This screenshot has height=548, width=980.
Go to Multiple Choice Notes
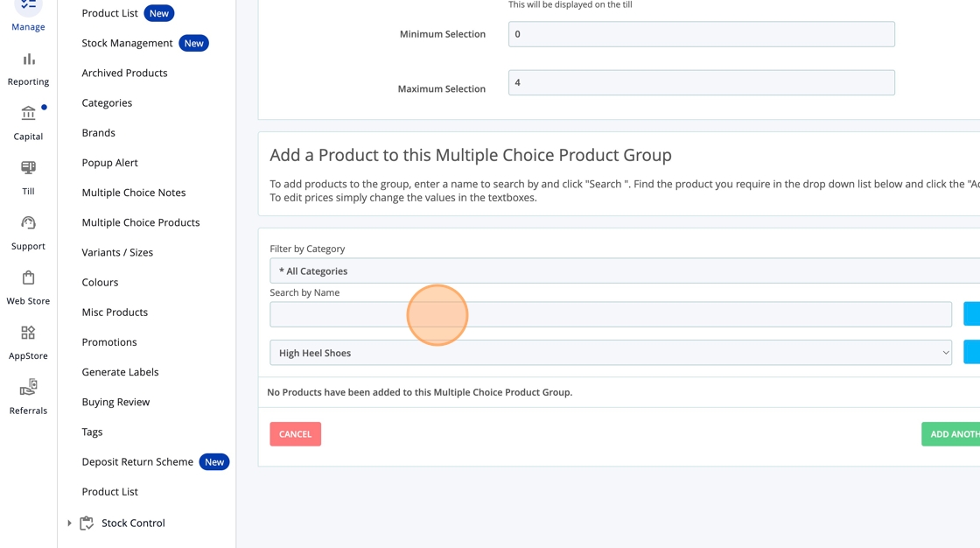tap(134, 193)
